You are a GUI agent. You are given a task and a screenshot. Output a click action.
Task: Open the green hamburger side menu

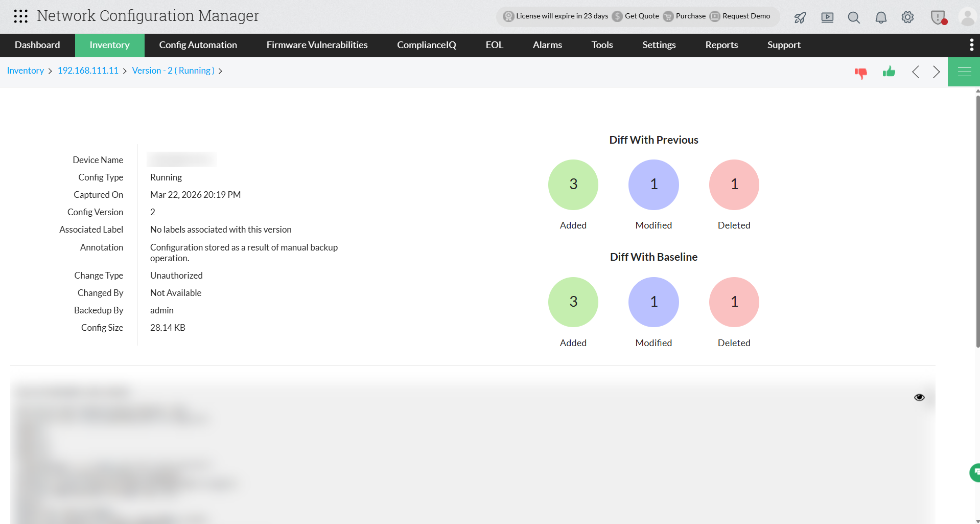point(964,72)
